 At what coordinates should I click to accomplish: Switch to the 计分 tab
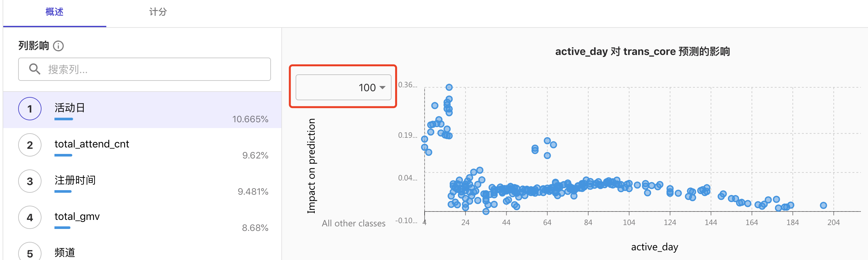158,12
